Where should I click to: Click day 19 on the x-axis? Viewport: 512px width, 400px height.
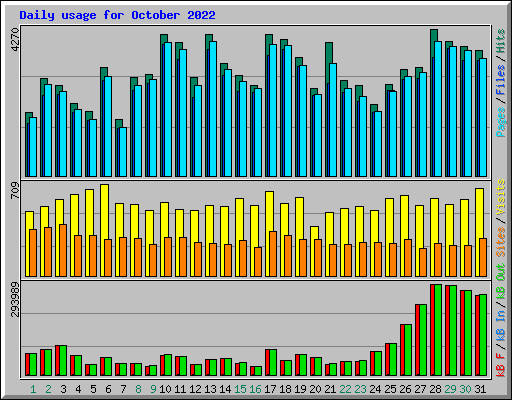(x=300, y=389)
